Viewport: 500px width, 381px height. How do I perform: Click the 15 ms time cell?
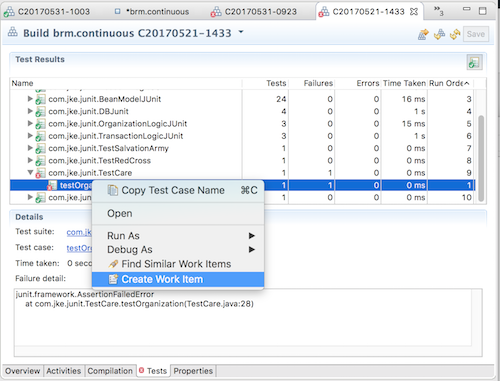(413, 124)
